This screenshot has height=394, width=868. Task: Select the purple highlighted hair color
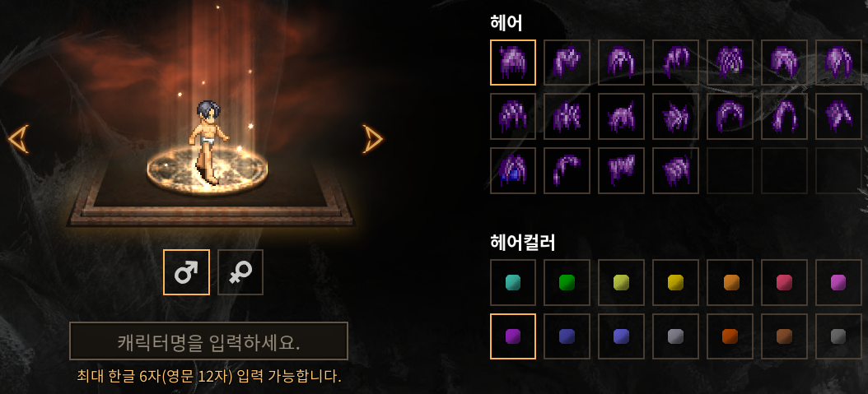(x=512, y=336)
